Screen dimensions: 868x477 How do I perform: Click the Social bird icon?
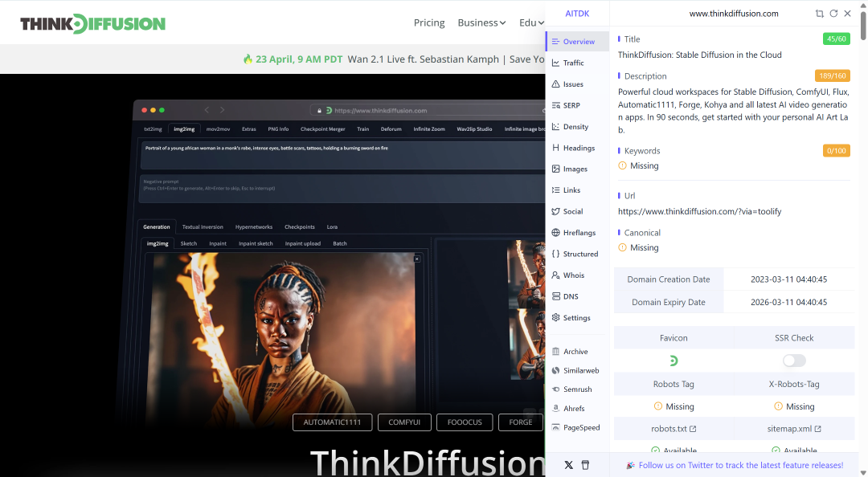556,211
